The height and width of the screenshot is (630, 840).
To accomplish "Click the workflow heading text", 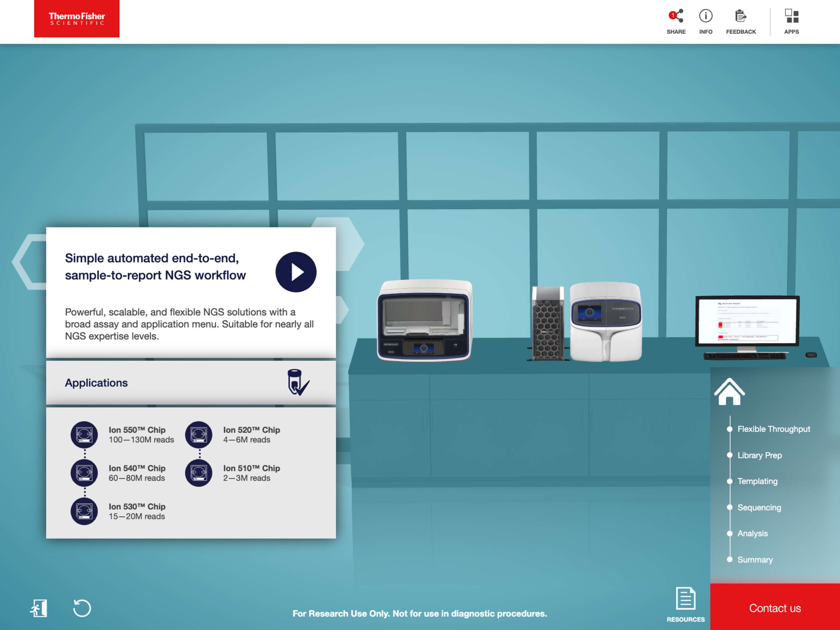I will coord(155,266).
